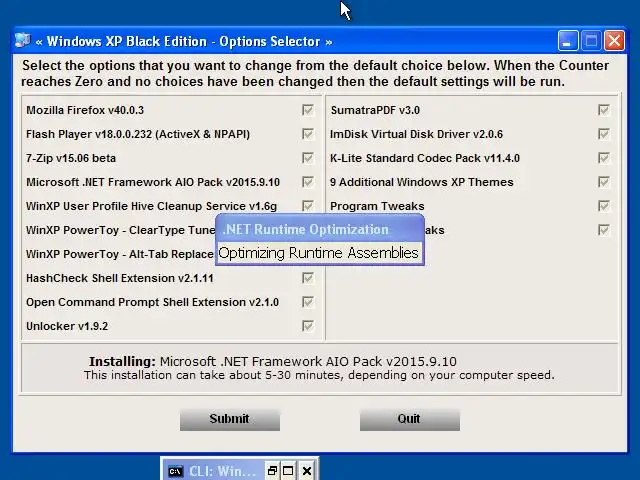Viewport: 640px width, 480px height.
Task: Toggle the Flash Player v18.0.0.232 checkbox
Action: [x=308, y=134]
